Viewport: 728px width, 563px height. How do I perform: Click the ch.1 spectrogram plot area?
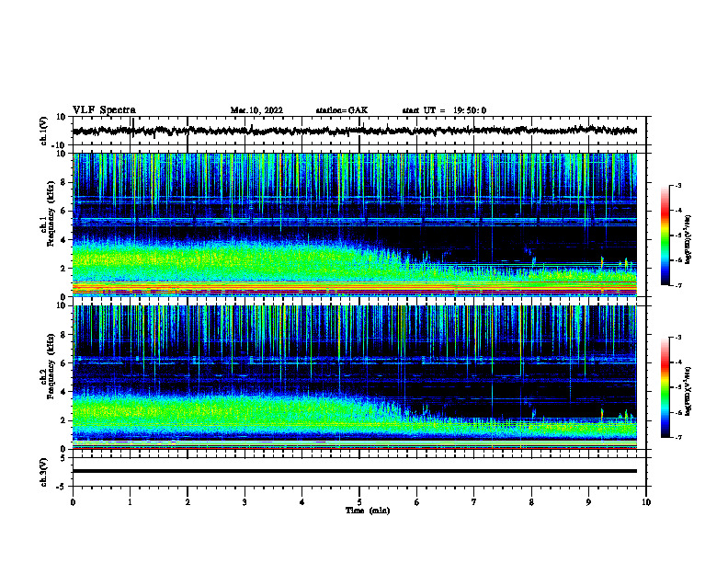355,224
